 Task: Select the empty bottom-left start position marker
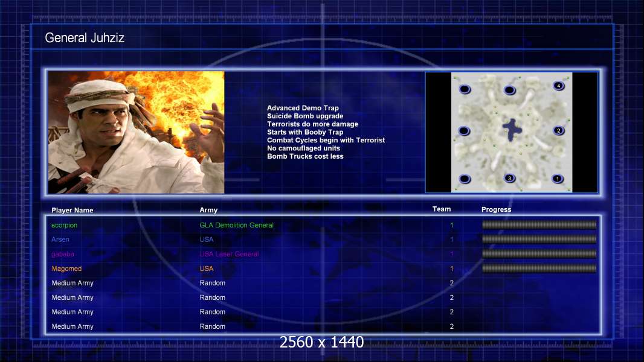[x=465, y=179]
